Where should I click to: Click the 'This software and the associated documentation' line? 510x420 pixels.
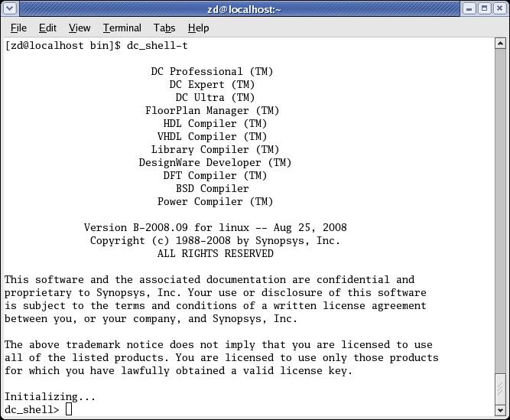tap(210, 280)
